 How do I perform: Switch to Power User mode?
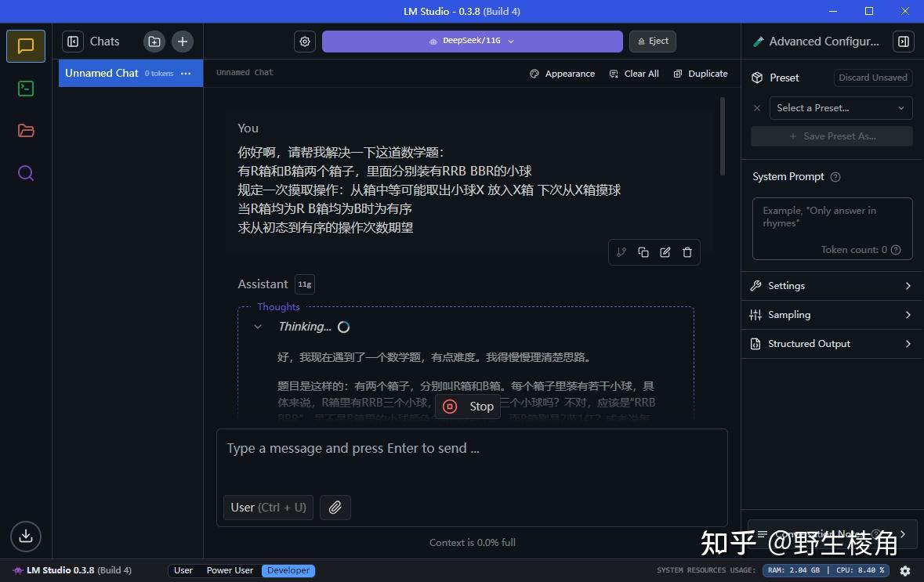230,570
